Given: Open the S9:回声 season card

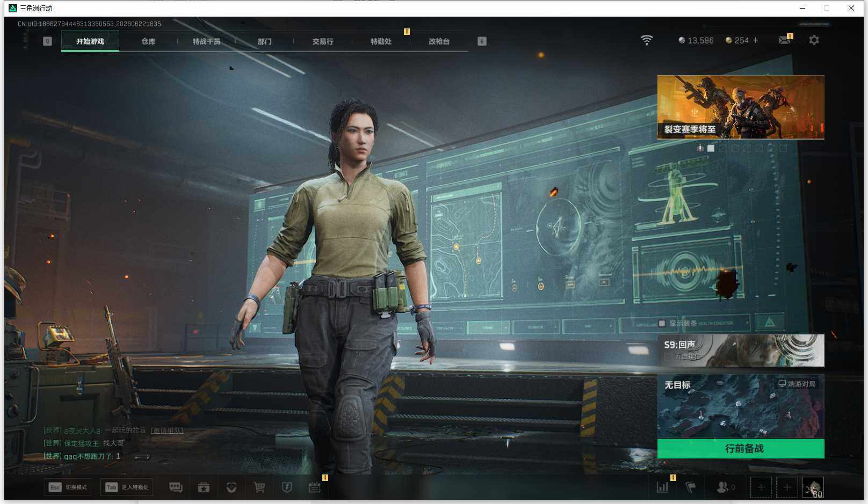Looking at the screenshot, I should 741,350.
